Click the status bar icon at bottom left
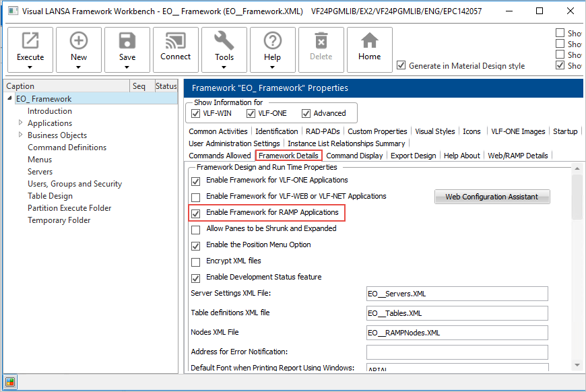Screen dimensions: 586x392 [x=11, y=382]
